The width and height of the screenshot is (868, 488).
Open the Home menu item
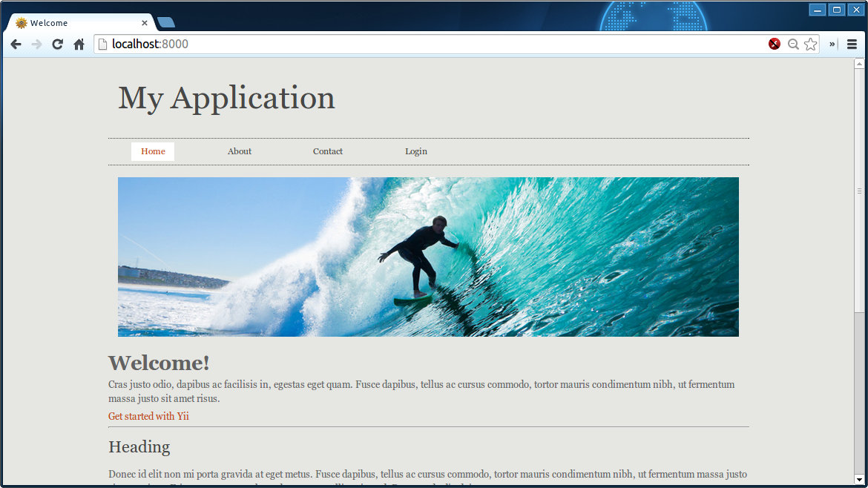pos(153,151)
